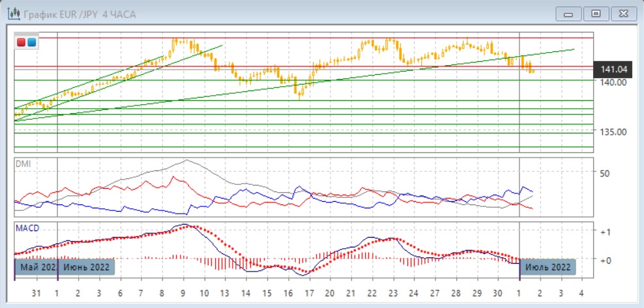Close the EUR/JPY chart window
This screenshot has height=308, width=644.
coord(623,14)
